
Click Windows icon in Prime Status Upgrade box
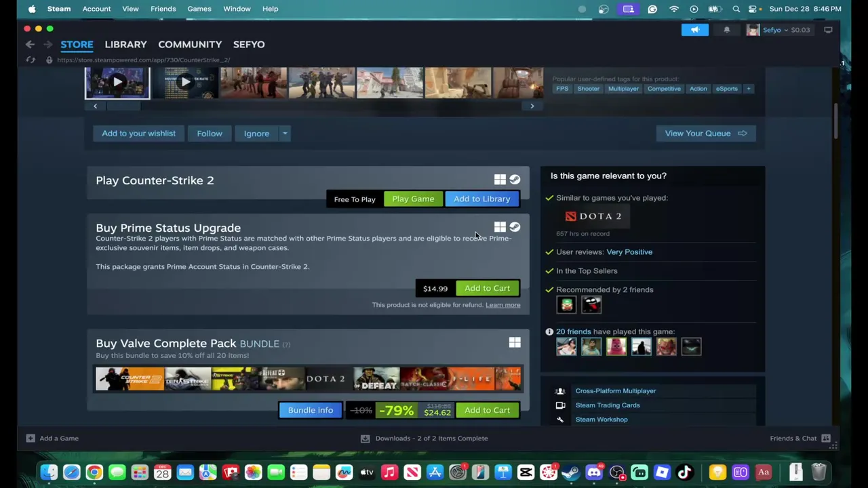(500, 227)
